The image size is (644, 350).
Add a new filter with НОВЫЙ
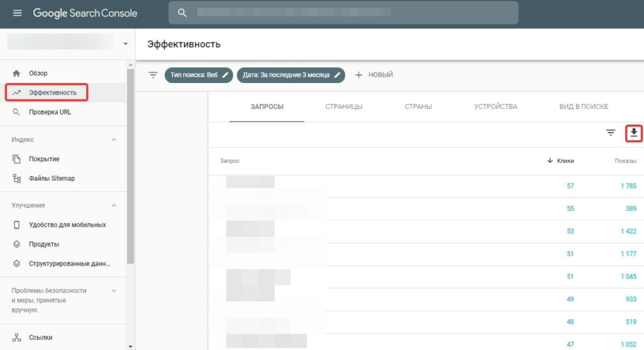tap(374, 75)
